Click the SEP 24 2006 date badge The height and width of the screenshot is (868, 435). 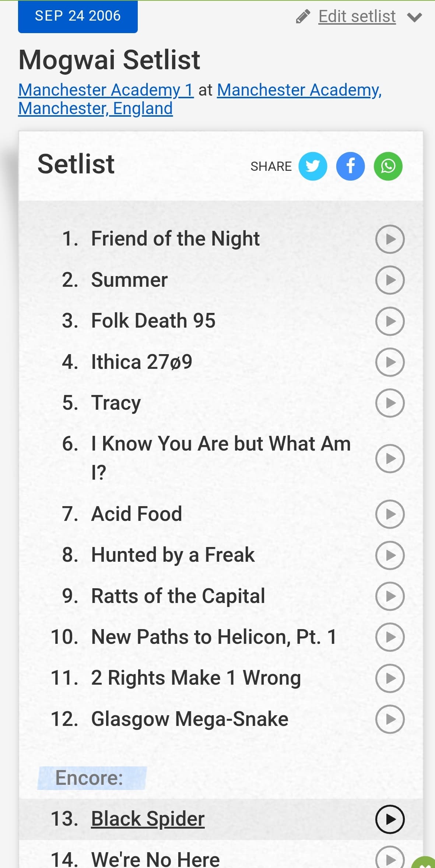point(78,16)
